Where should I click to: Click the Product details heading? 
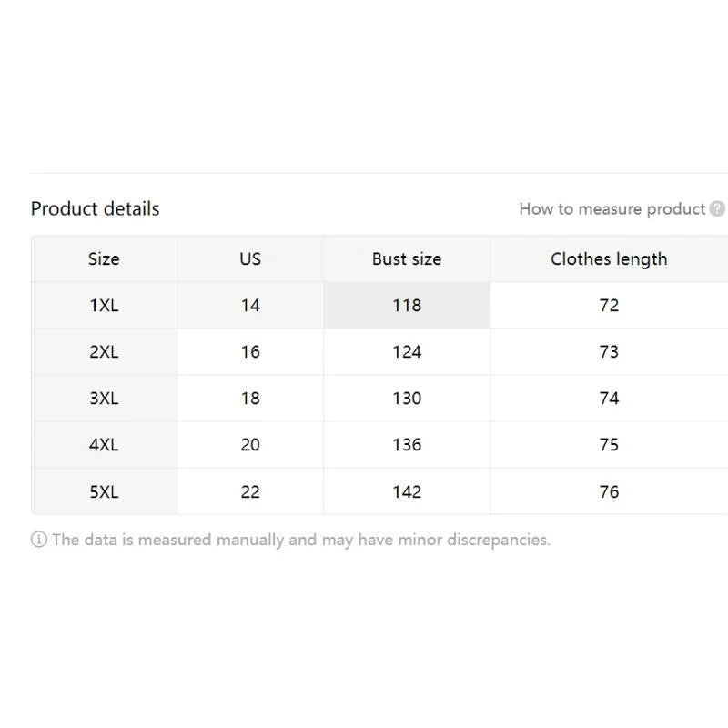[95, 208]
